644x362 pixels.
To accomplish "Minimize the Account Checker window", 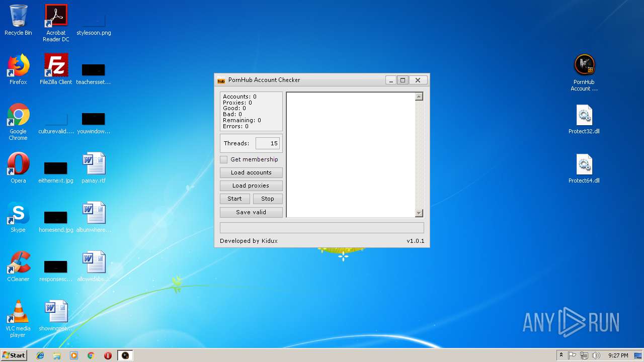I will coord(391,80).
